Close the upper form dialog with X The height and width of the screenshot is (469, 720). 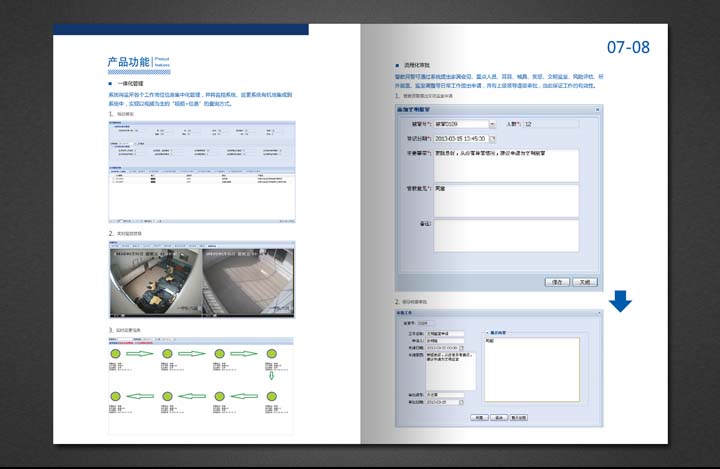pyautogui.click(x=597, y=108)
